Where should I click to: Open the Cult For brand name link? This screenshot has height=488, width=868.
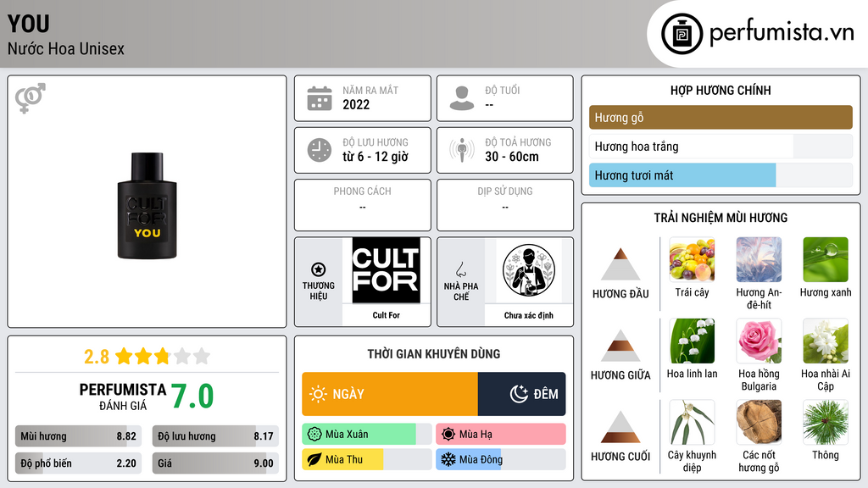[386, 315]
